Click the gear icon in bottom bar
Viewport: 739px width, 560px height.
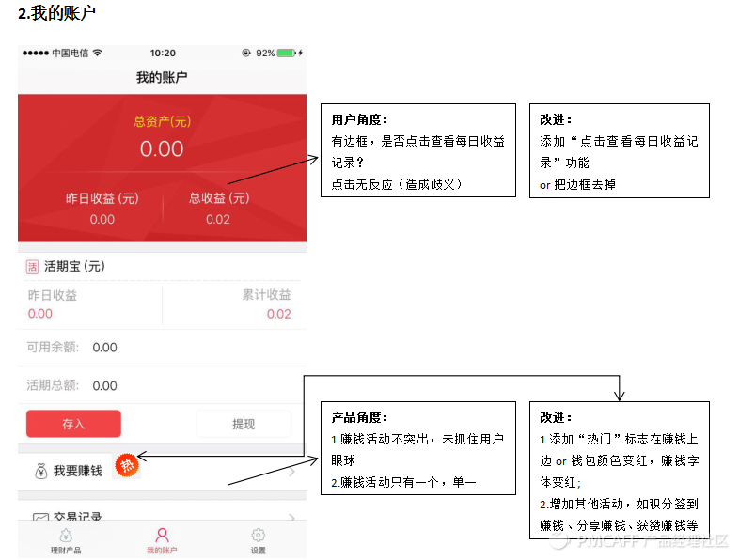tap(259, 535)
